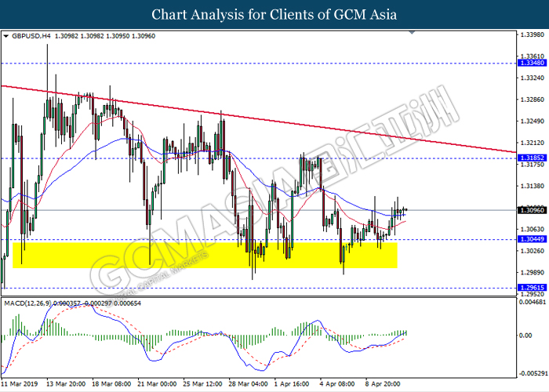Click the 11 Mar 2019 date label
The image size is (549, 392).
[20, 384]
